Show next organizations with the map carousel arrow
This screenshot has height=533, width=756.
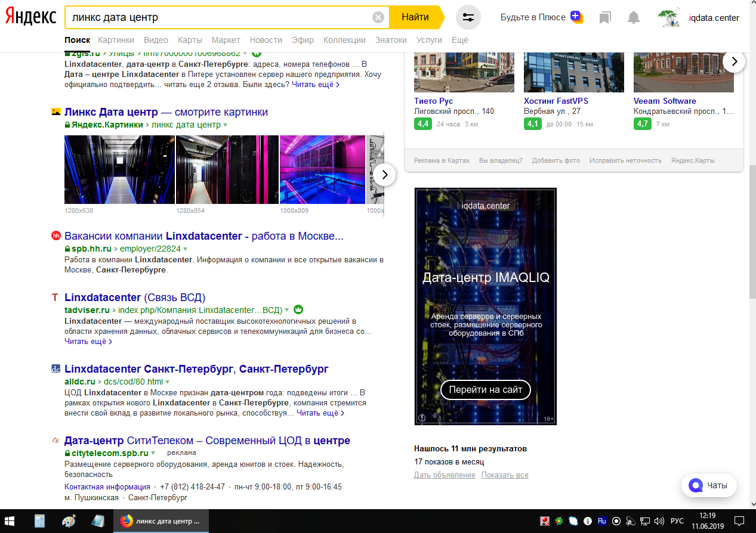pos(735,61)
